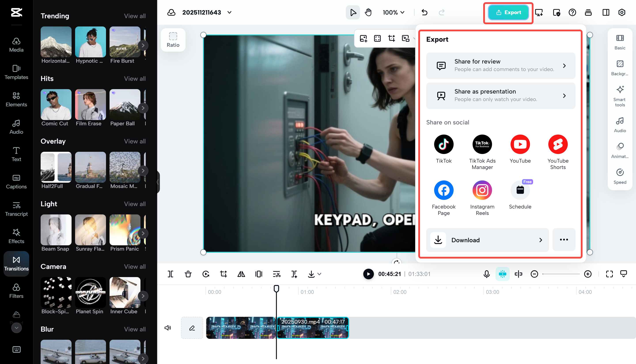Share the video to TikTok
Image resolution: width=636 pixels, height=364 pixels.
[444, 144]
